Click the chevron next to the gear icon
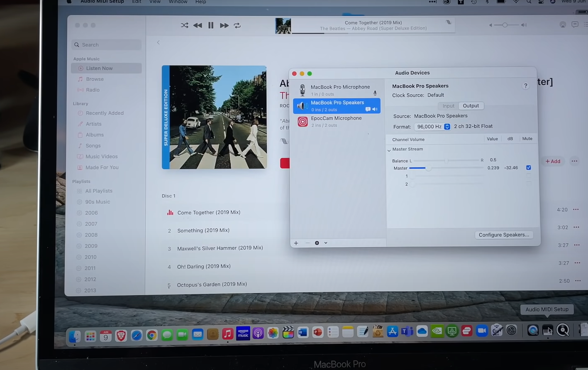The height and width of the screenshot is (370, 588). click(x=325, y=243)
